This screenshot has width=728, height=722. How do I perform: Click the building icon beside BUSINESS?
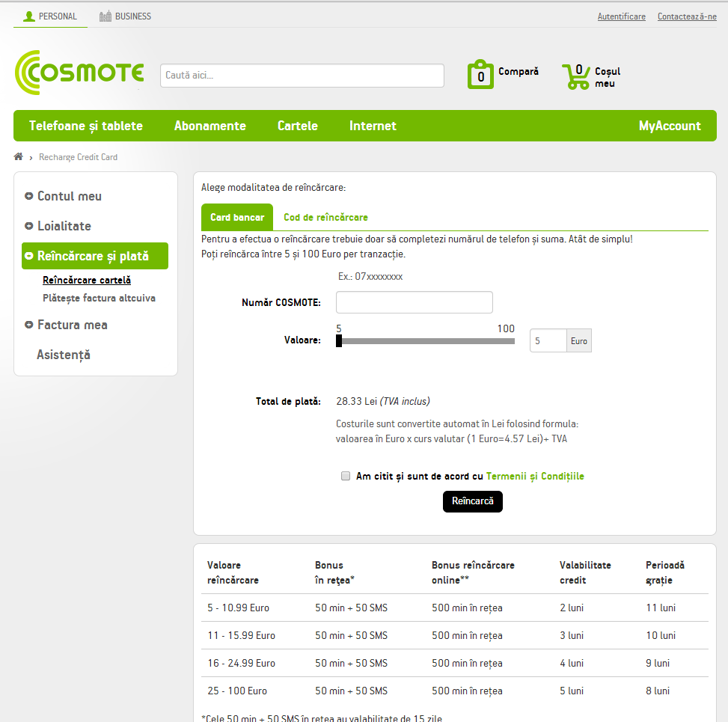click(105, 16)
